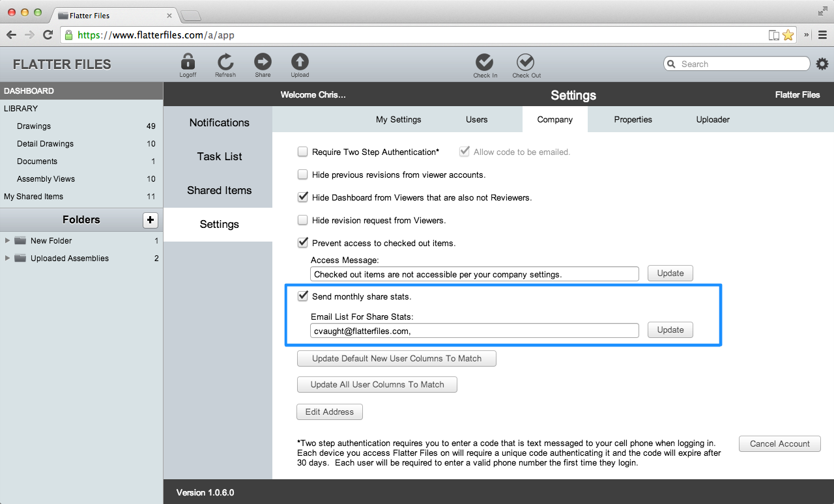
Task: Click the Check In icon
Action: coord(485,62)
